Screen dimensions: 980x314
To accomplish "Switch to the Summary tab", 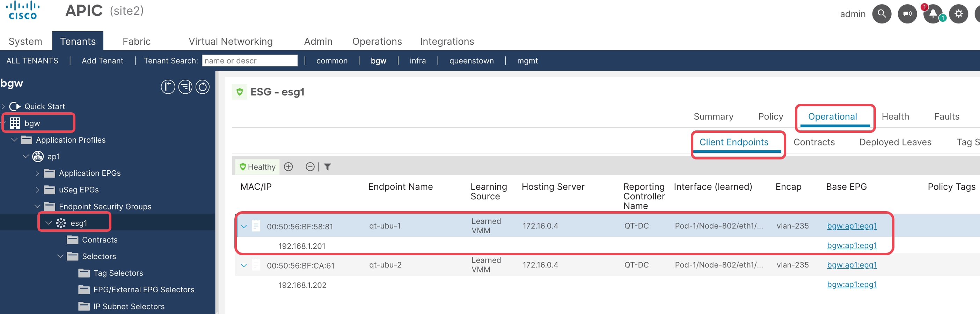I will click(x=713, y=116).
